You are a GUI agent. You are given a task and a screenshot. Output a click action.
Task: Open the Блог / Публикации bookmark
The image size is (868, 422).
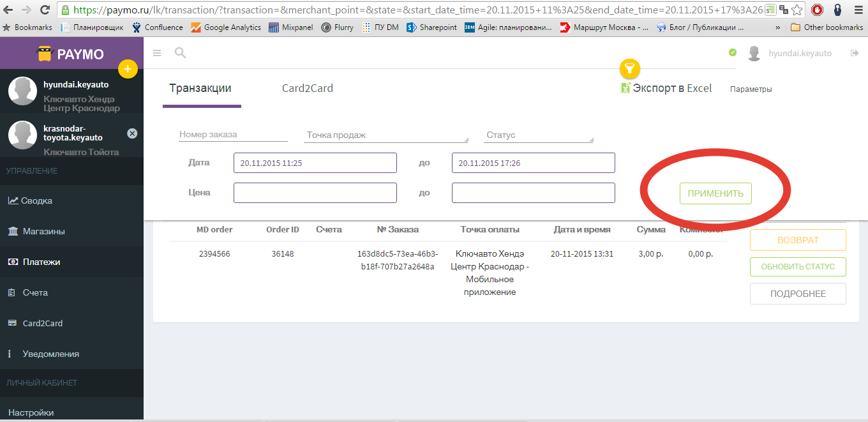pos(700,27)
